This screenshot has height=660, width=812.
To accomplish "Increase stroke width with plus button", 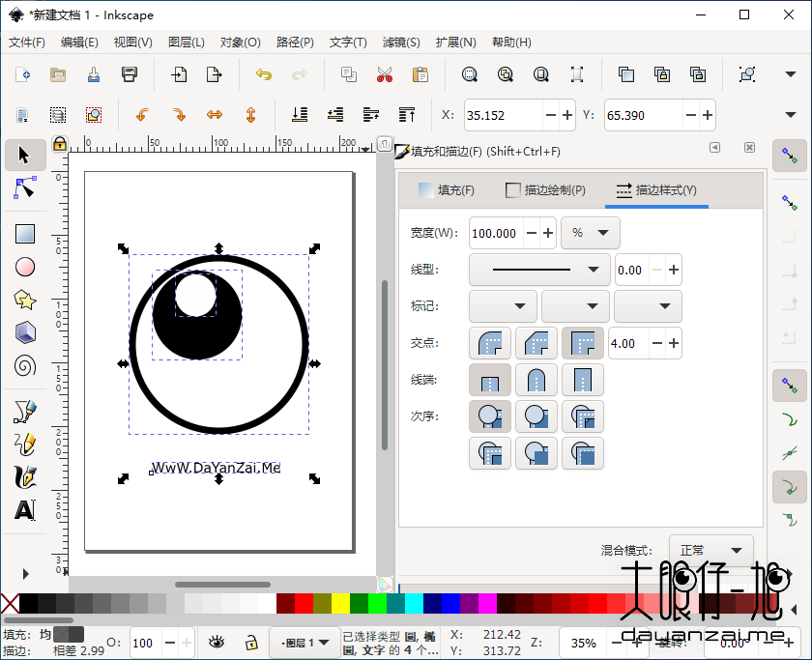I will [548, 233].
